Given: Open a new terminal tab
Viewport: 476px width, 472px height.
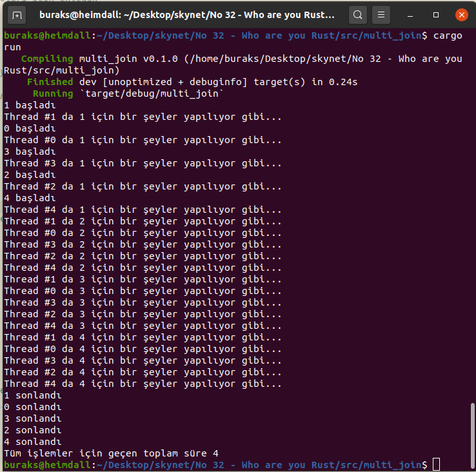Looking at the screenshot, I should pos(17,14).
